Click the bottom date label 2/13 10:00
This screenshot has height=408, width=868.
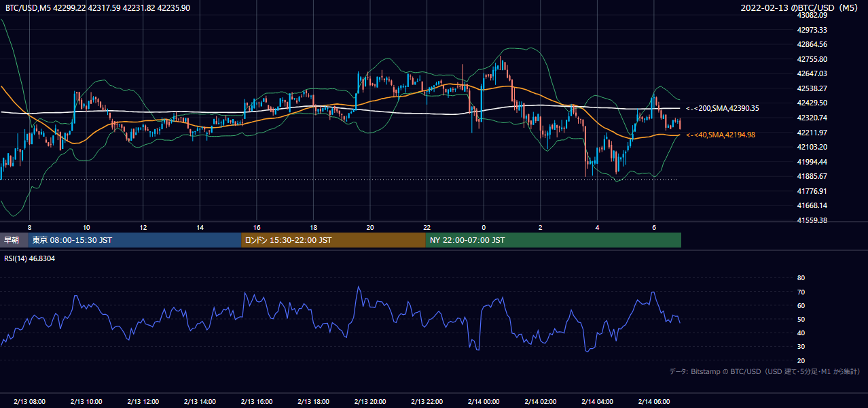pos(86,402)
